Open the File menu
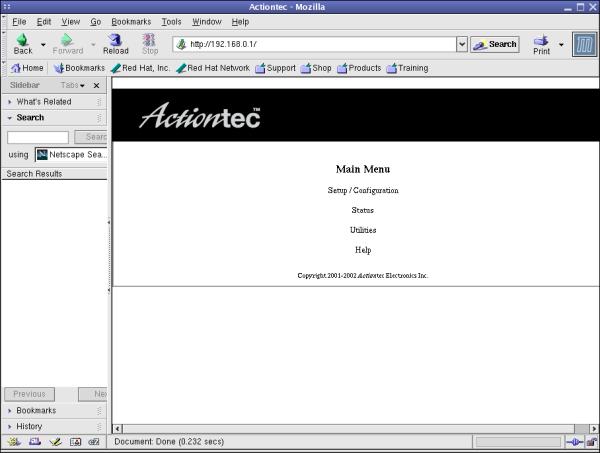The width and height of the screenshot is (600, 453). 19,22
